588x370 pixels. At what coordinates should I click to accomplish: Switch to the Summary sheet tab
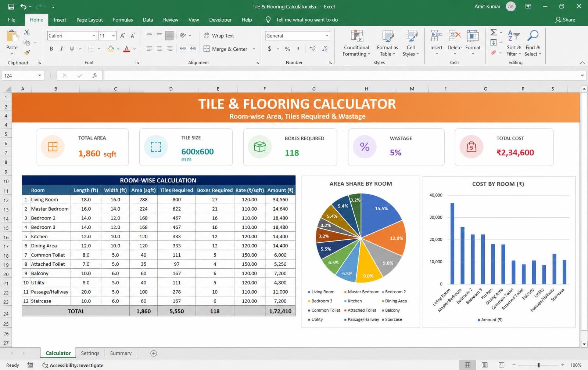[121, 353]
